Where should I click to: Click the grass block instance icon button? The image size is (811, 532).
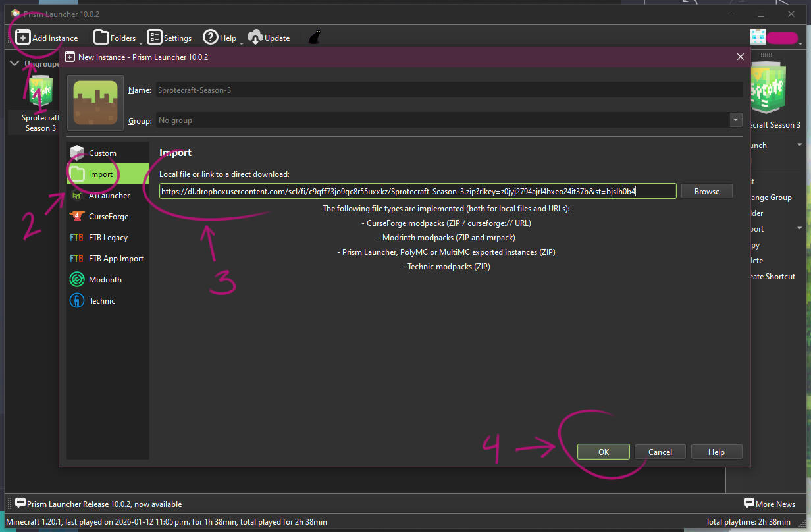(95, 103)
